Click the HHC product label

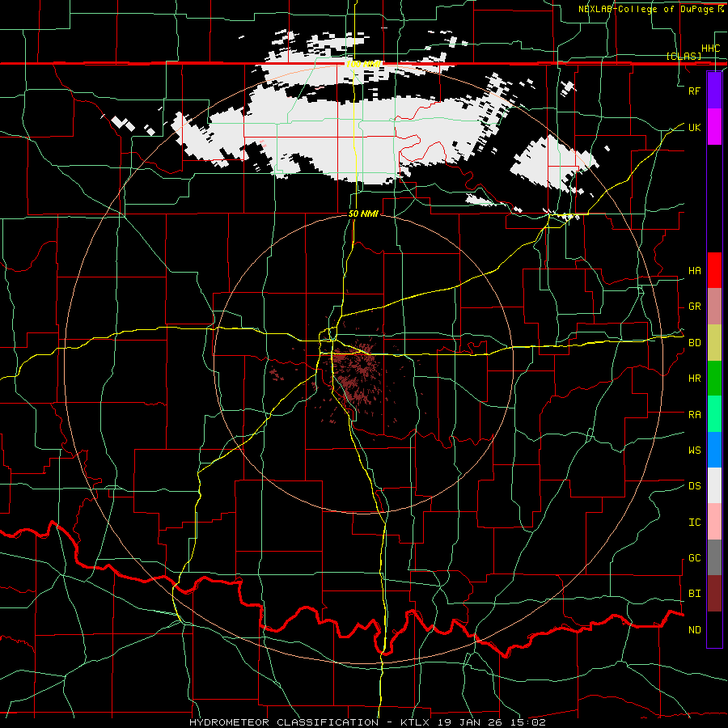tap(710, 49)
